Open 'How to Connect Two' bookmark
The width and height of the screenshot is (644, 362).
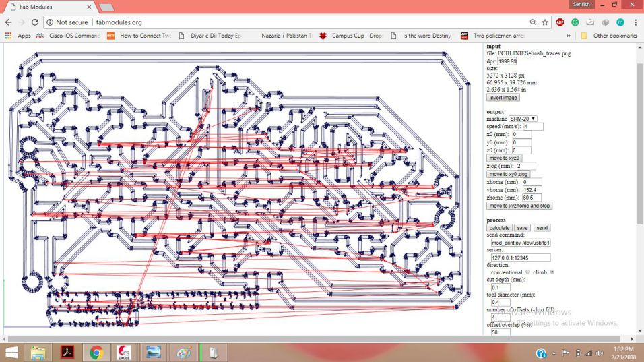coord(139,36)
